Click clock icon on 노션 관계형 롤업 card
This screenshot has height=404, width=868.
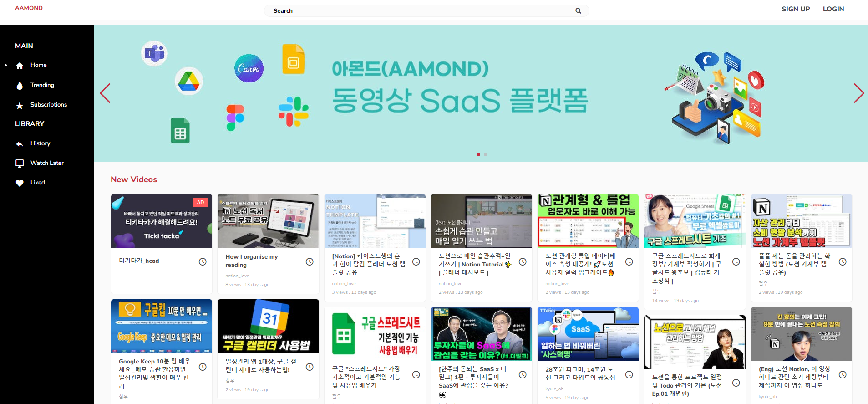coord(629,261)
